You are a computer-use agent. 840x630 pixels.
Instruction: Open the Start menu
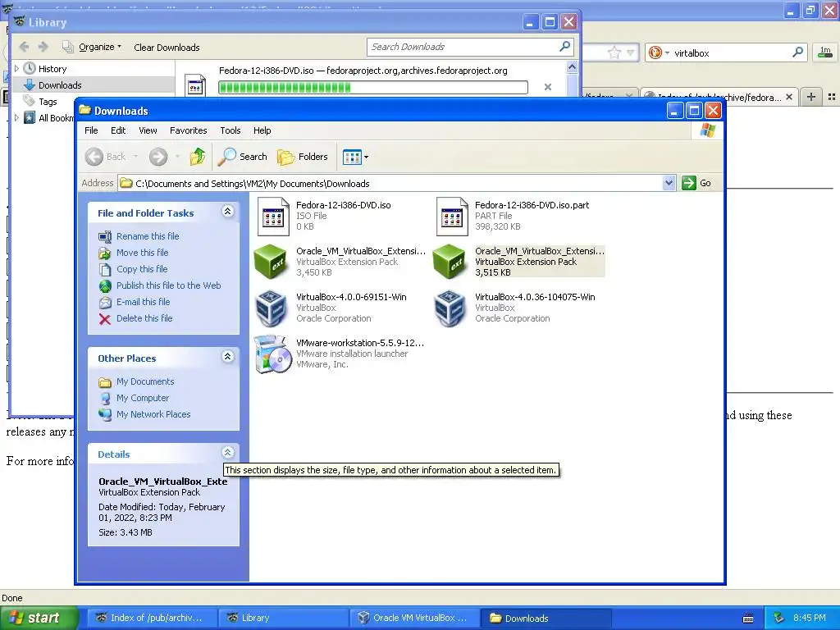coord(39,618)
